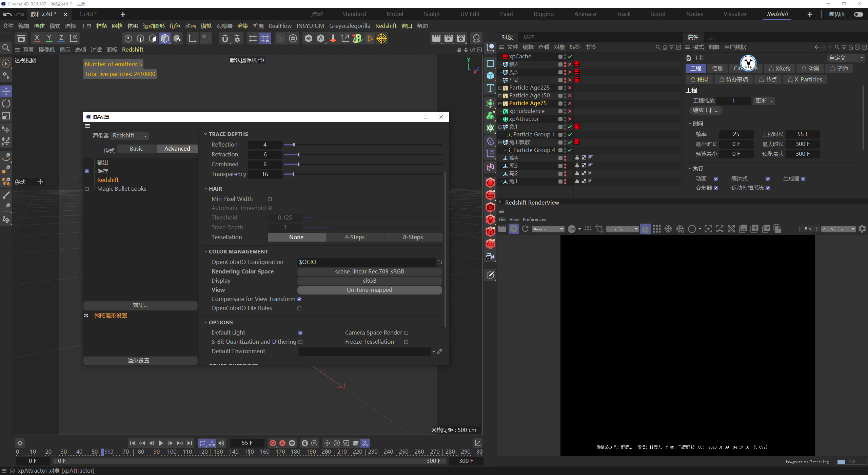Open the Beauty AOV dropdown in RenderView

(x=548, y=229)
